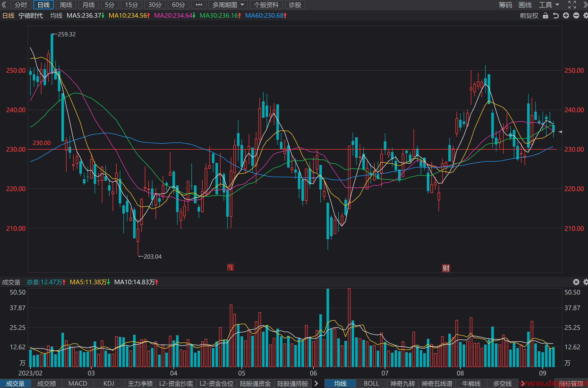Close the volume panel with X icon
Viewport: 588px width, 388px height.
pos(576,282)
